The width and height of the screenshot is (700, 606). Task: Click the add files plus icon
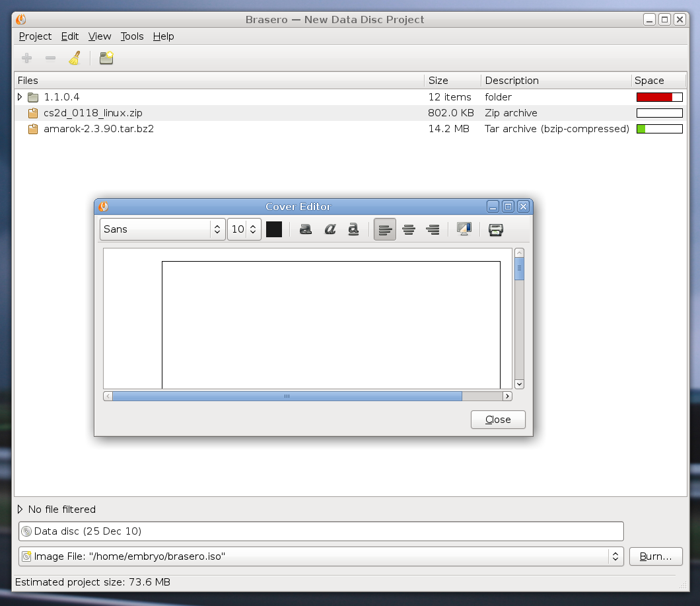27,58
